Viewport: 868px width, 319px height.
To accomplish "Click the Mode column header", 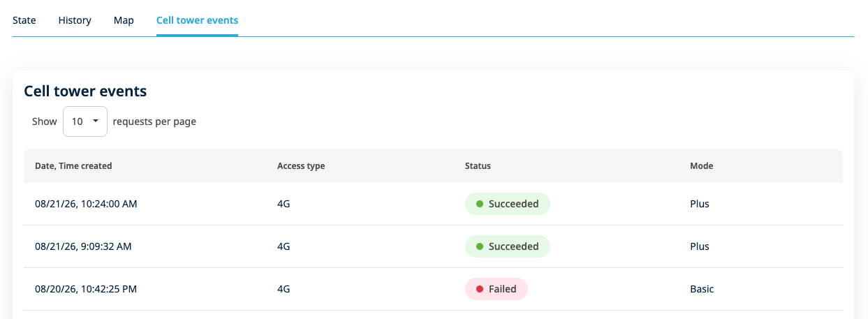I will (701, 166).
